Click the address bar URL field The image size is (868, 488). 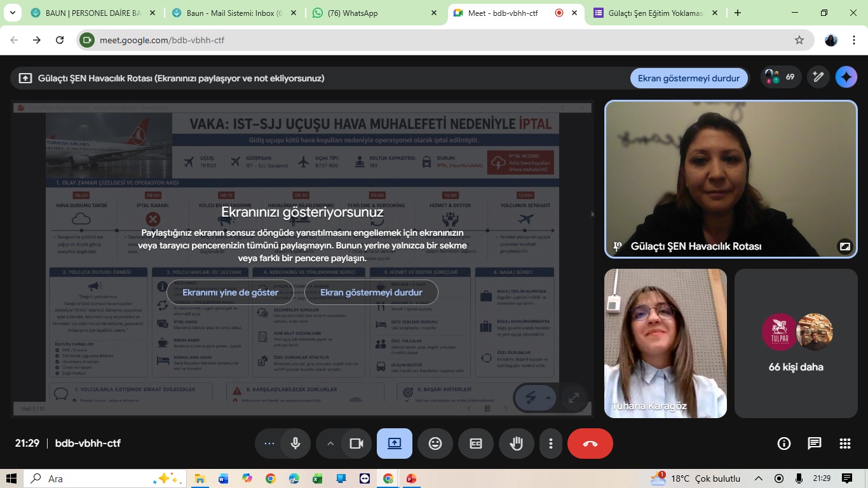click(x=445, y=40)
